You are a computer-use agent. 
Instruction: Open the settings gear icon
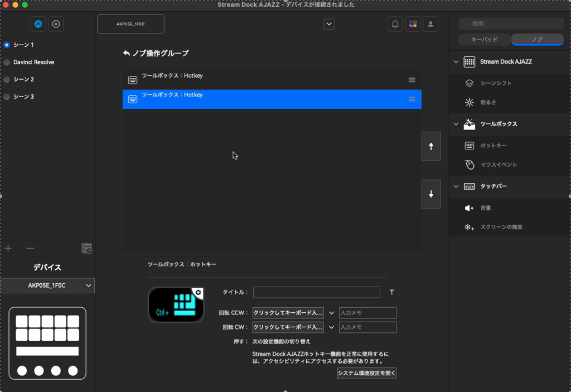pyautogui.click(x=56, y=24)
